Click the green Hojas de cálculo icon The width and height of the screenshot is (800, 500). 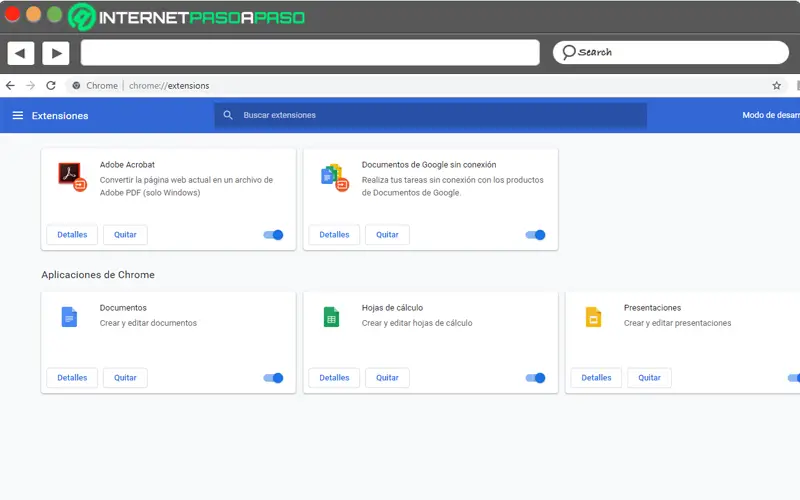[x=331, y=317]
